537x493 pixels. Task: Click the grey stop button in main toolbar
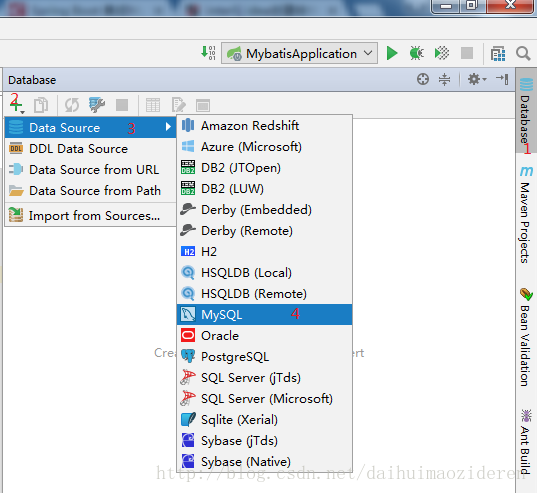[467, 53]
